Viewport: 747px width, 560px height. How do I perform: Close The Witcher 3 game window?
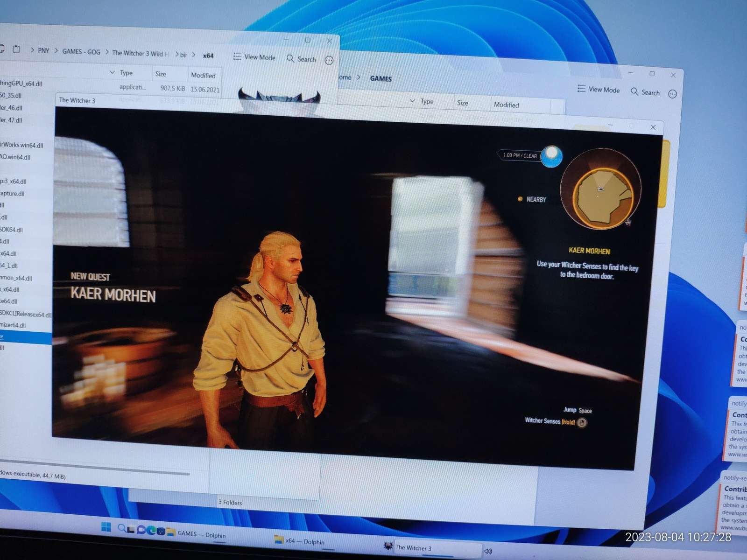click(653, 127)
